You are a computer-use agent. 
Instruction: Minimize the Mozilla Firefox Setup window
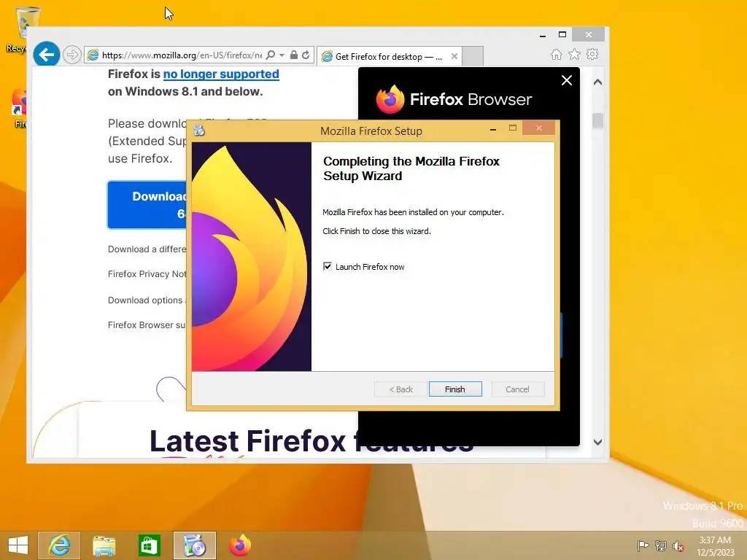(493, 128)
